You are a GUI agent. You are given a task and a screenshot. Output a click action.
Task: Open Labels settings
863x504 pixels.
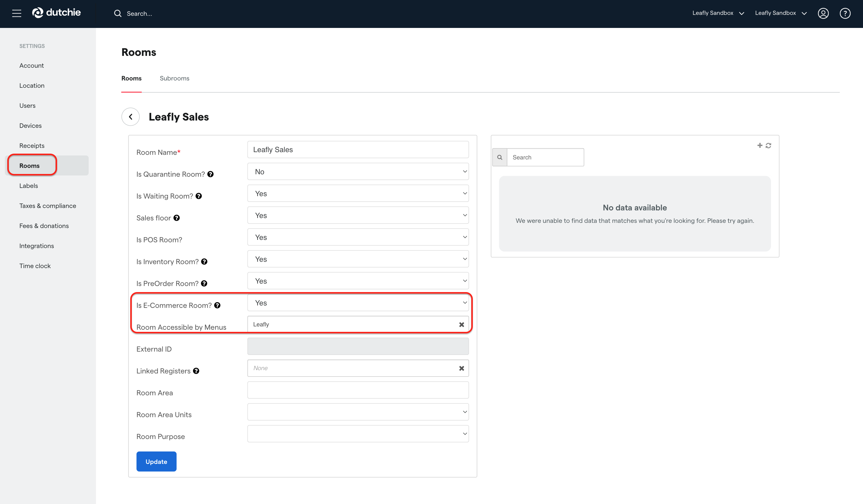[29, 186]
